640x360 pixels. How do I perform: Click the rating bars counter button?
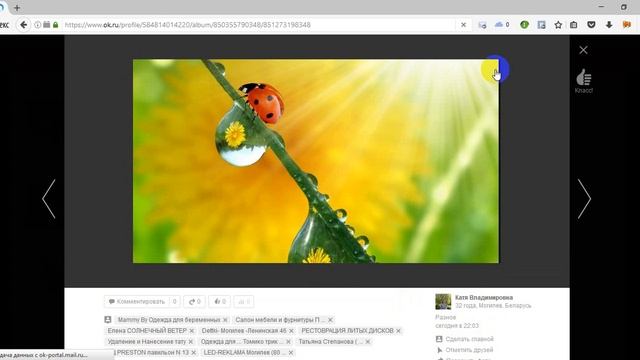coord(244,302)
